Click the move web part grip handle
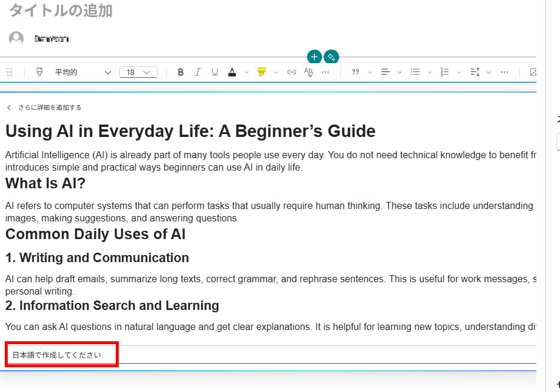 click(9, 72)
